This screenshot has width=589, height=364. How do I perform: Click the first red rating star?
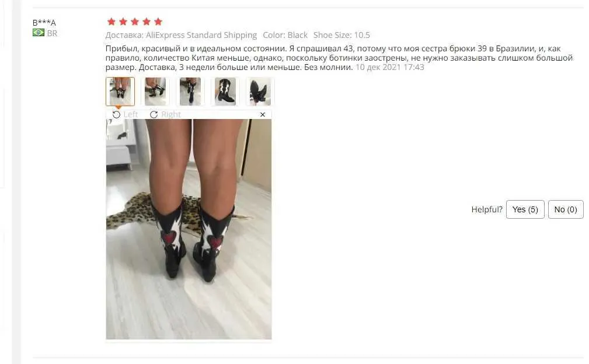tap(111, 22)
